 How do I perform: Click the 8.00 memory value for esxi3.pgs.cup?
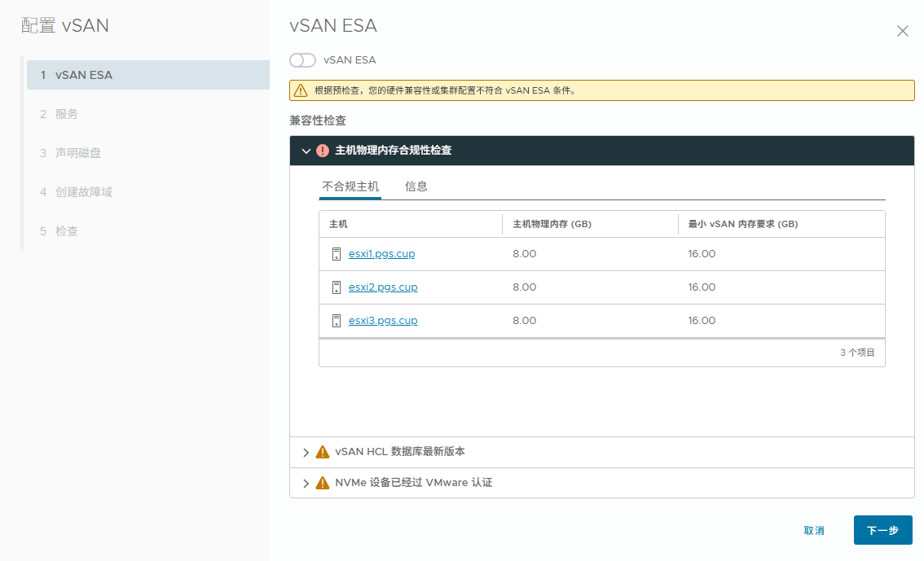525,321
